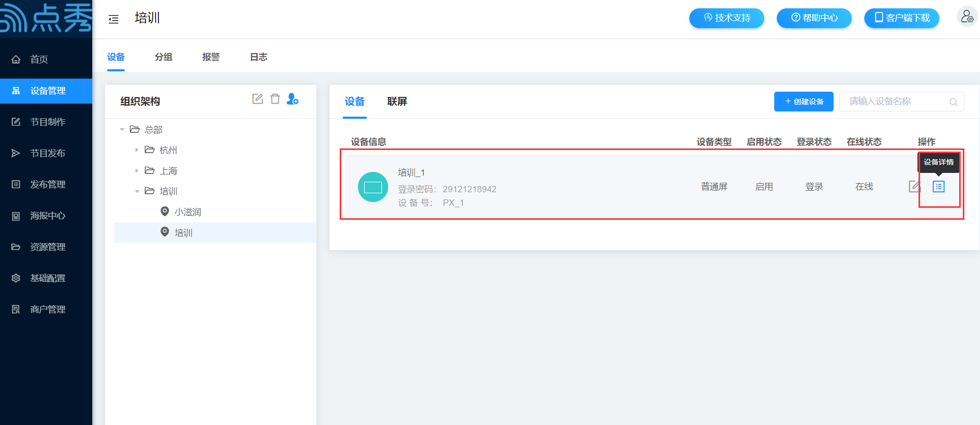Viewport: 980px width, 425px height.
Task: Open device details for 培训_1
Action: coord(938,186)
